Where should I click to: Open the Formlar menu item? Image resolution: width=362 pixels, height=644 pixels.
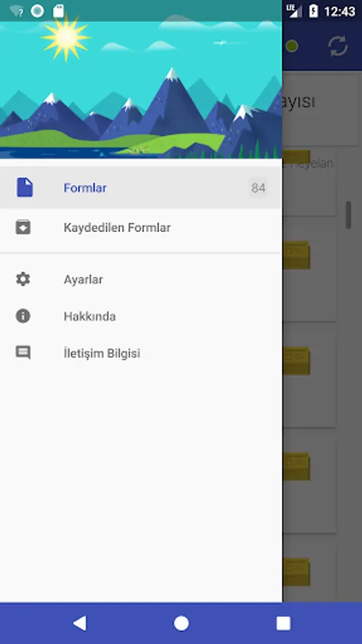point(141,187)
